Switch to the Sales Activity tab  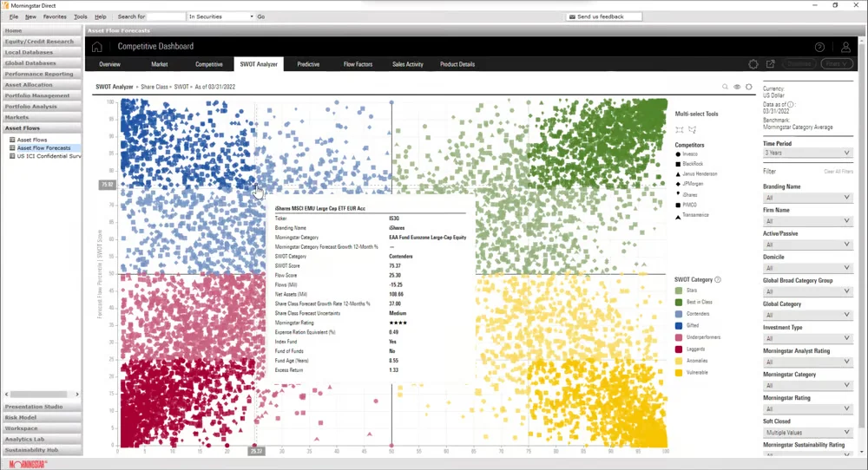click(408, 64)
